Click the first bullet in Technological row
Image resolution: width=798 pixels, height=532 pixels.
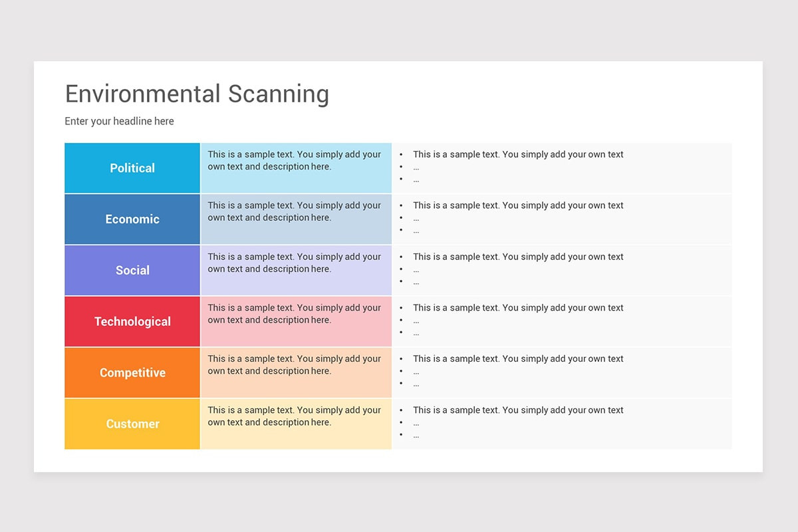pos(518,308)
